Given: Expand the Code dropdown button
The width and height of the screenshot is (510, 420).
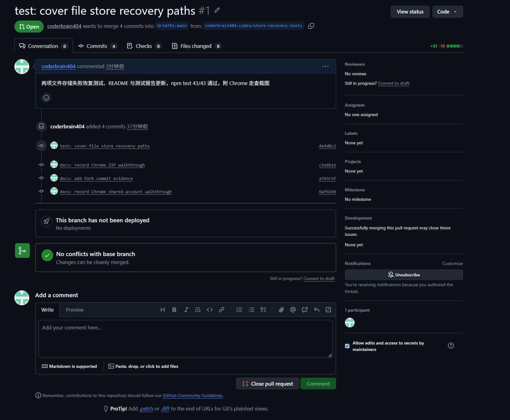Looking at the screenshot, I should (x=448, y=12).
